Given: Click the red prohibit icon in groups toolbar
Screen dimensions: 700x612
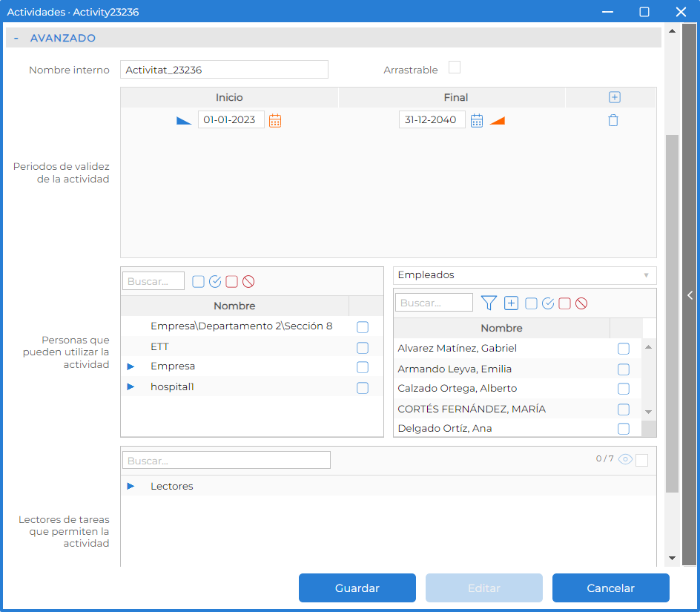Looking at the screenshot, I should (x=248, y=281).
